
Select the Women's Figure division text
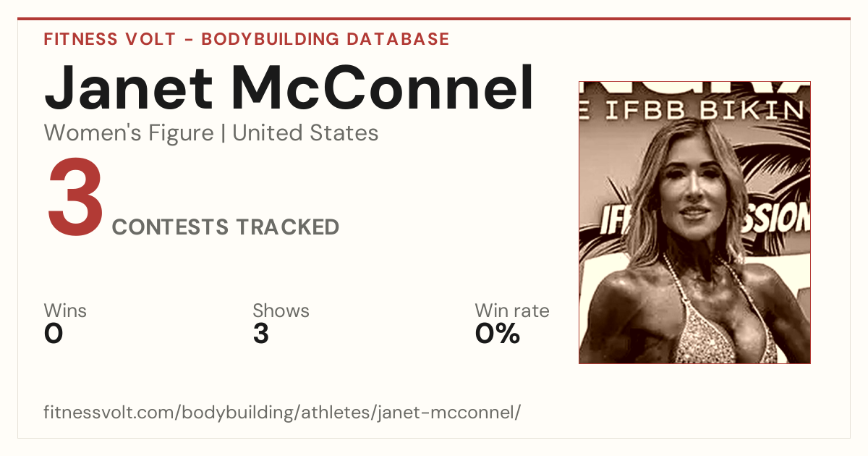[x=129, y=133]
